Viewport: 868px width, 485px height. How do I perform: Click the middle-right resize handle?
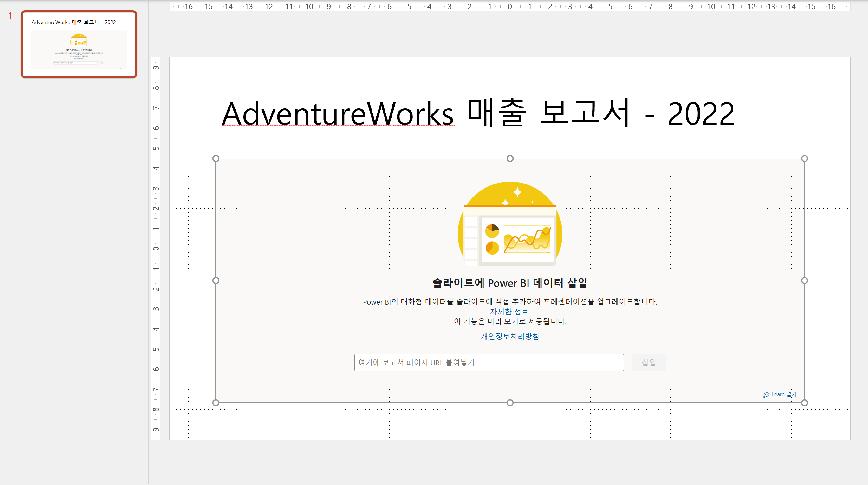pyautogui.click(x=804, y=281)
